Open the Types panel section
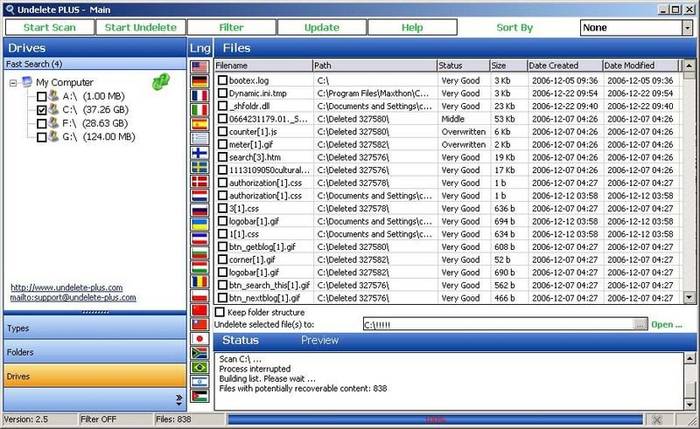This screenshot has width=700, height=429. tap(93, 327)
